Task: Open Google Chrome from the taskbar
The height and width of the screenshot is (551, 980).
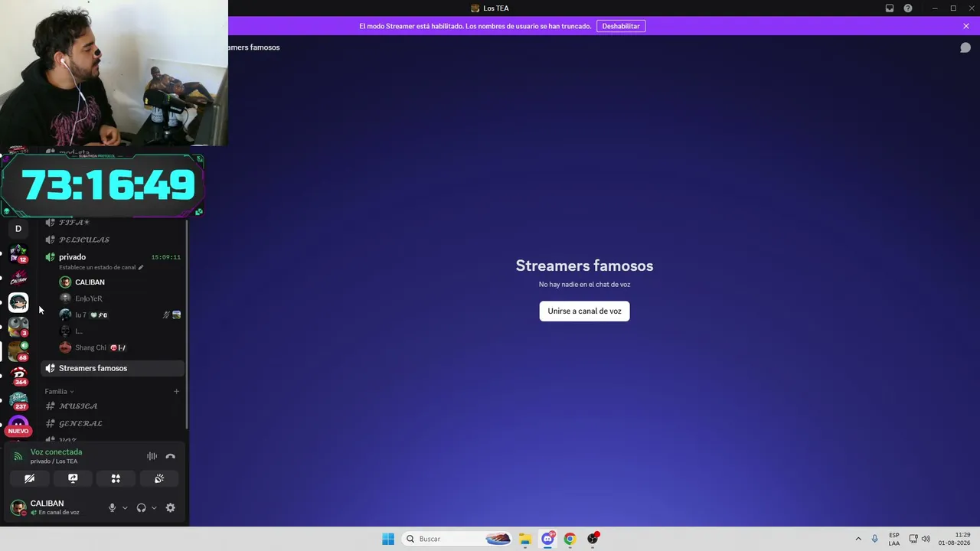Action: point(570,539)
